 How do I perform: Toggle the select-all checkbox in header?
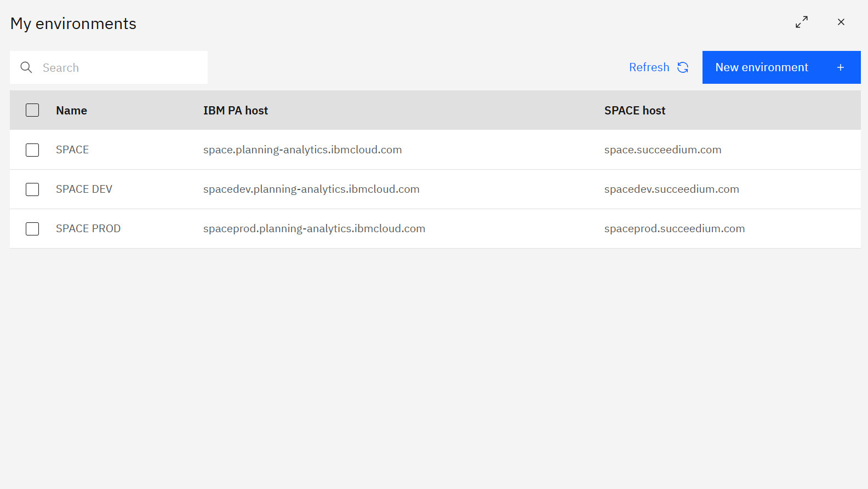click(x=32, y=110)
